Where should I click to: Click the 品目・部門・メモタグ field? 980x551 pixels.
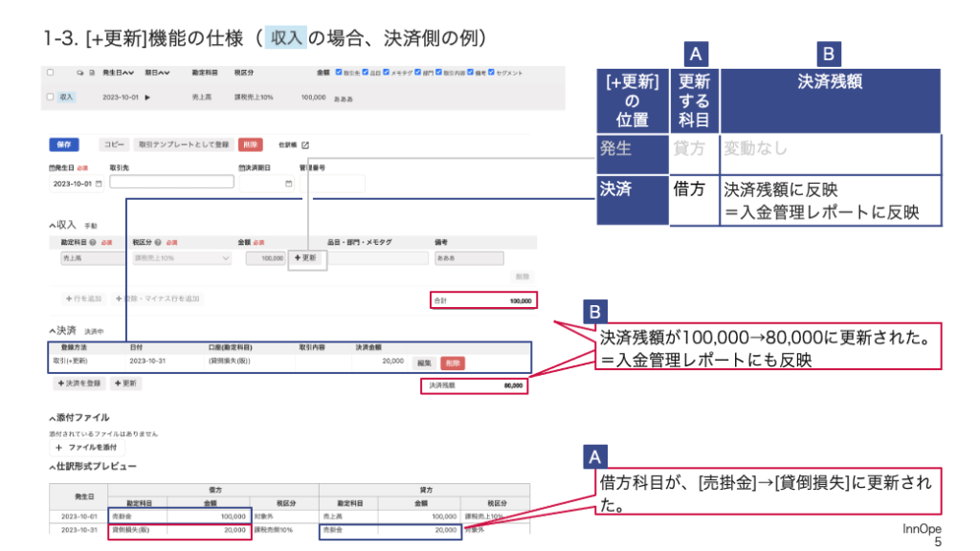coord(378,258)
